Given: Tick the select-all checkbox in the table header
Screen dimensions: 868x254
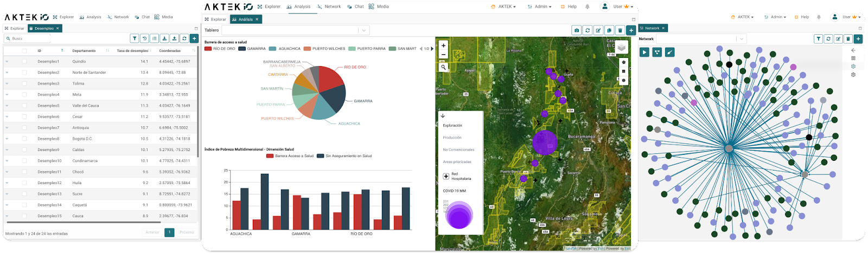Looking at the screenshot, I should 24,51.
